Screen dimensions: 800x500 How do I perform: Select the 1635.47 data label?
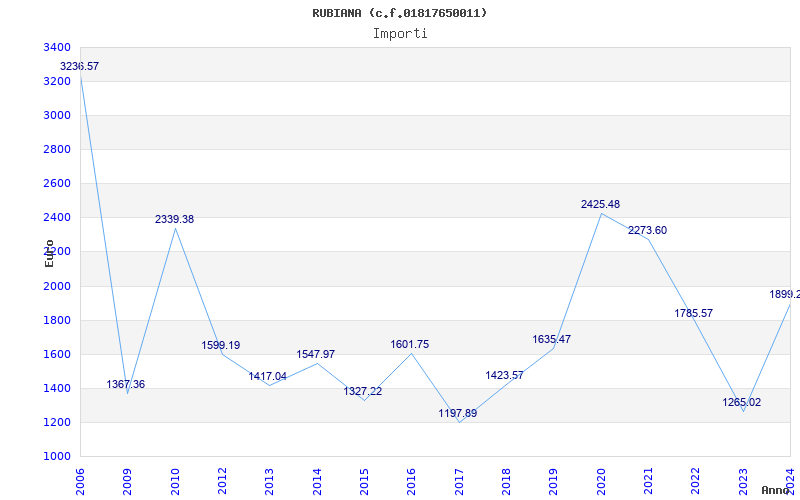(552, 340)
